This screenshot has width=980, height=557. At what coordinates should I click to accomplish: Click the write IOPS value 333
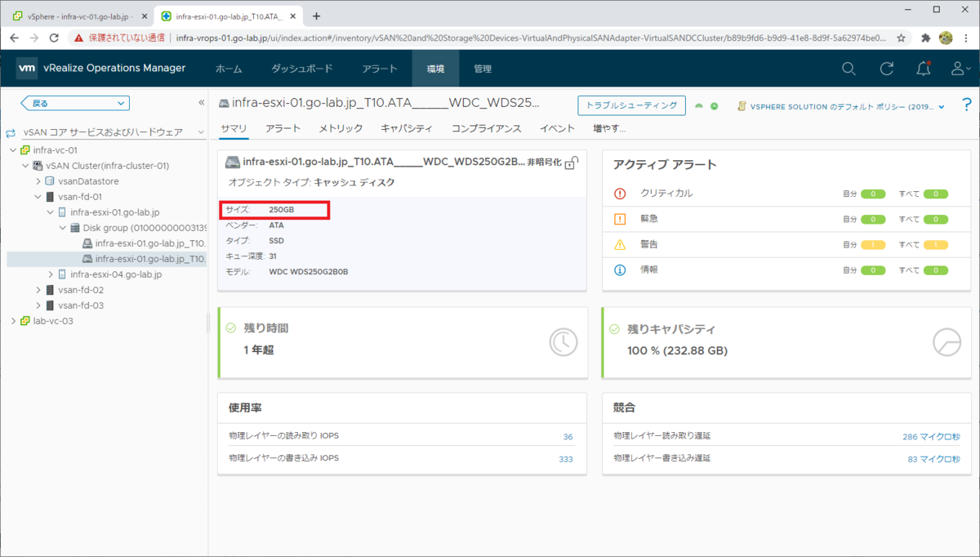pyautogui.click(x=565, y=459)
